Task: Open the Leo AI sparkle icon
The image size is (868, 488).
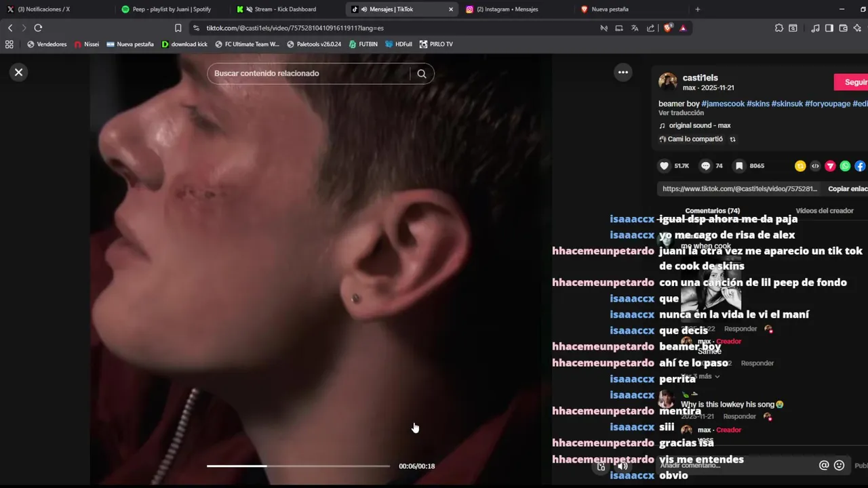Action: pos(858,28)
